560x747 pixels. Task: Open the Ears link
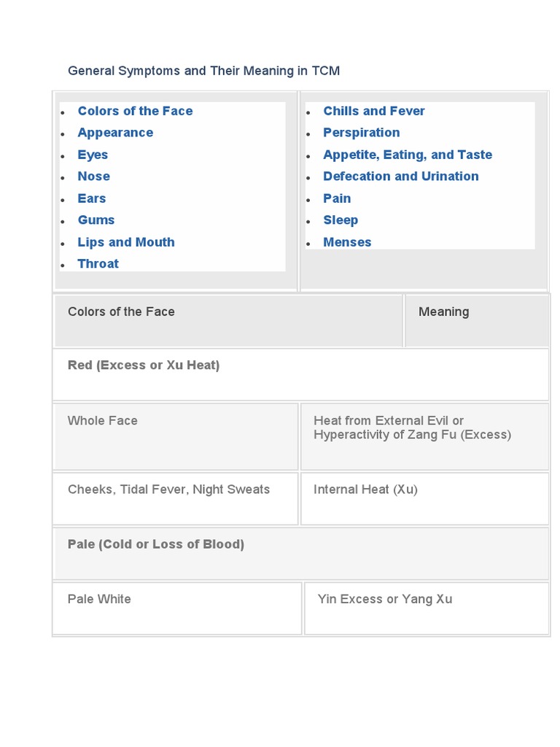[92, 198]
